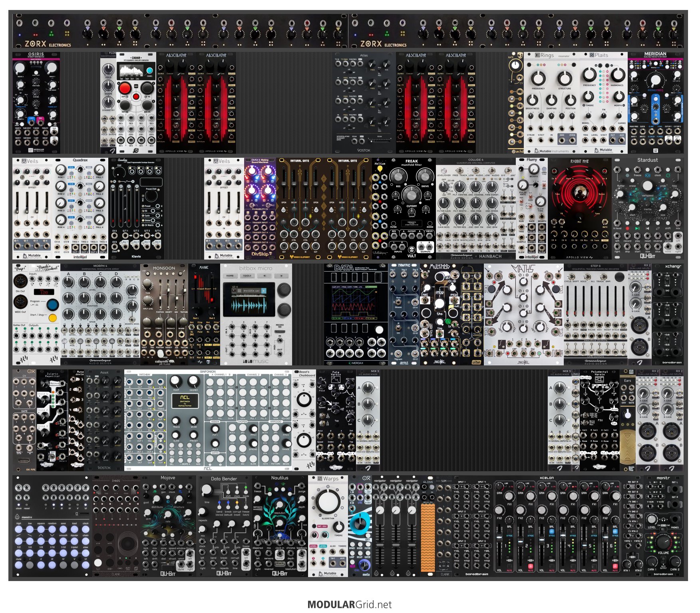Click the DEGREE knob on Sinfonion
Viewport: 700px width, 613px height.
194,381
